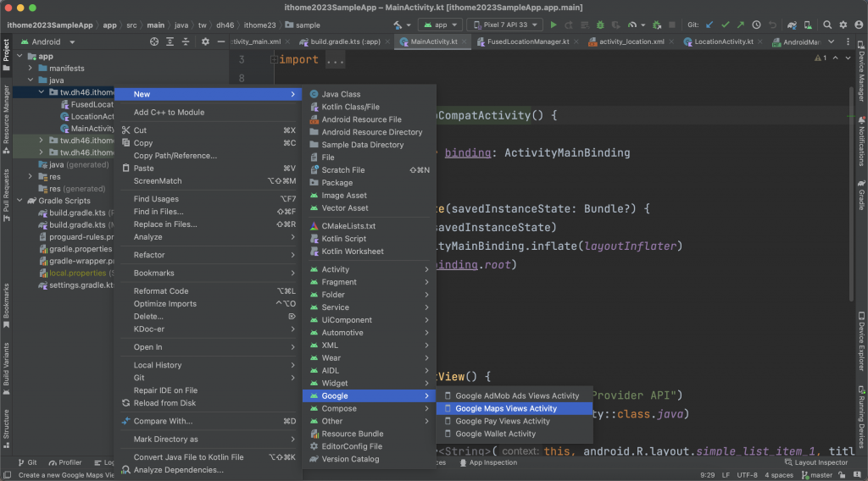Open Resource Manager side panel

(x=6, y=119)
